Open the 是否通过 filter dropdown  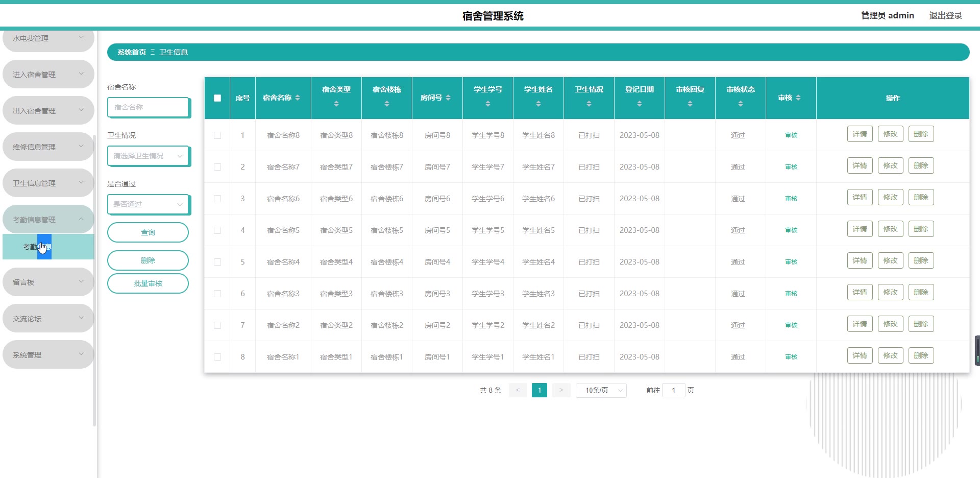[148, 204]
